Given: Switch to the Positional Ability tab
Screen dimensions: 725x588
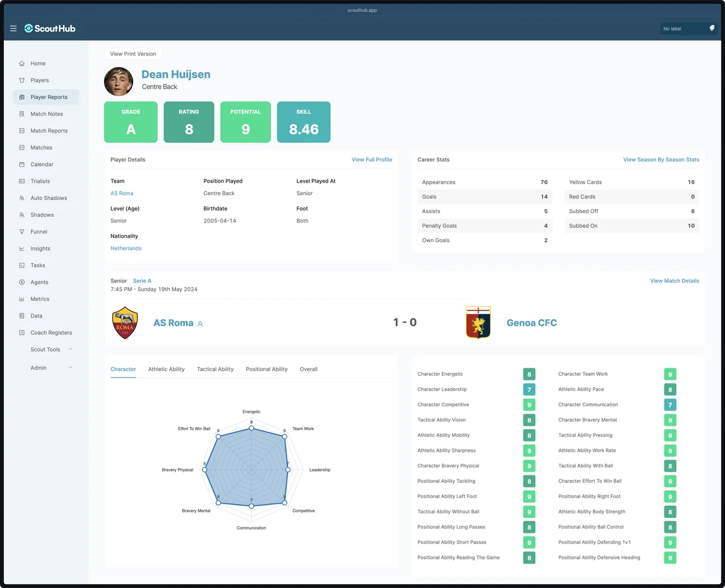Looking at the screenshot, I should [x=267, y=369].
